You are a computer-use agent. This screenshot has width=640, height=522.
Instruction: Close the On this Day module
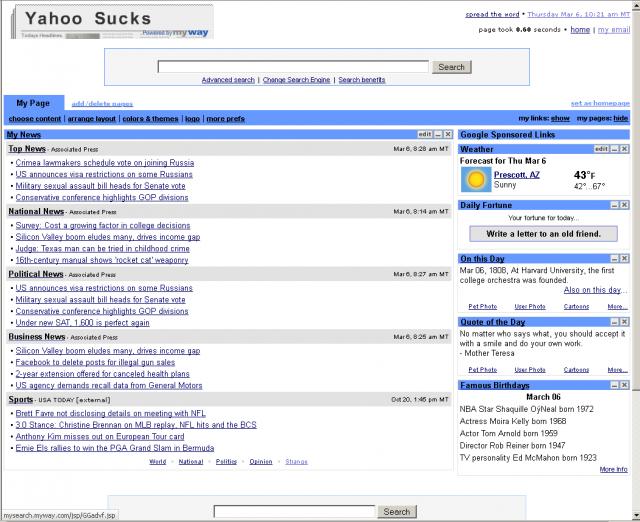pyautogui.click(x=624, y=258)
